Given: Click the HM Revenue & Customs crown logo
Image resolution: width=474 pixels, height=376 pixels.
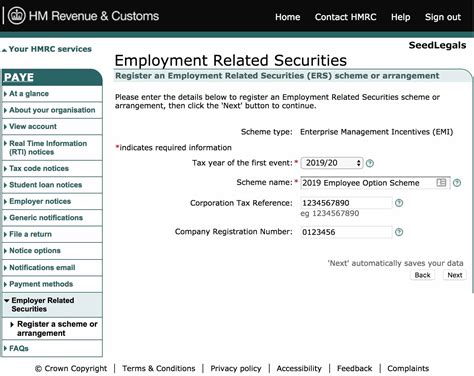Looking at the screenshot, I should (x=16, y=16).
